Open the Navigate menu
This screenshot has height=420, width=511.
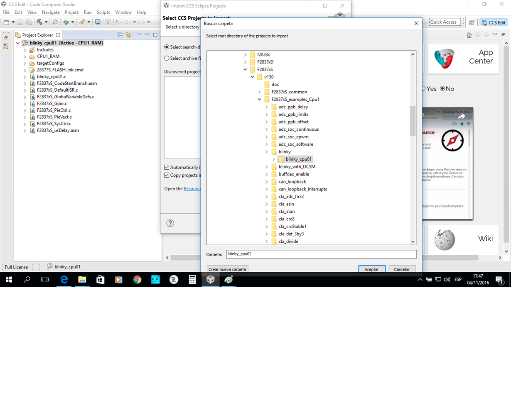point(51,12)
